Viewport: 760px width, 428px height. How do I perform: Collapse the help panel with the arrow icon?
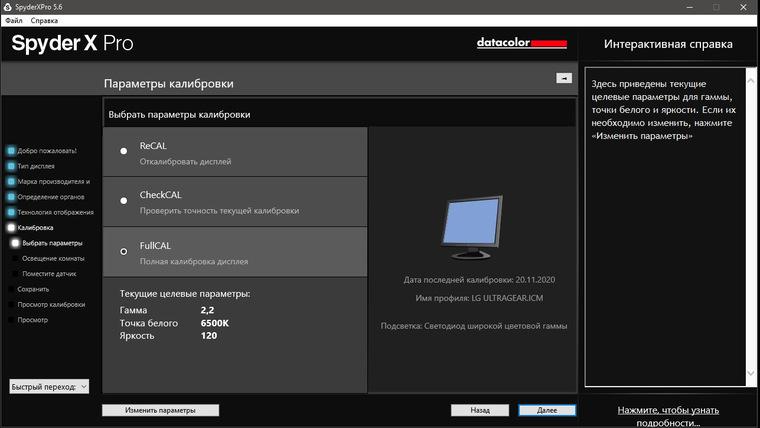click(564, 78)
